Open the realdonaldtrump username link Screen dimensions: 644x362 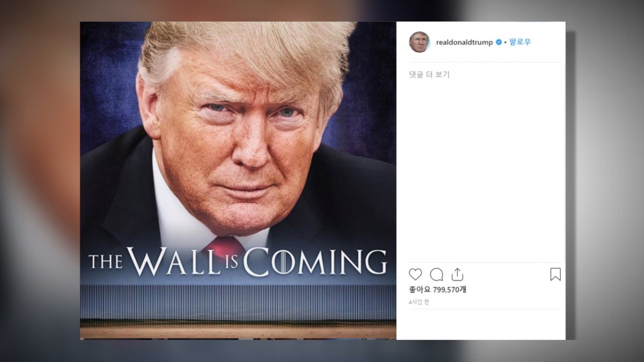[x=465, y=42]
